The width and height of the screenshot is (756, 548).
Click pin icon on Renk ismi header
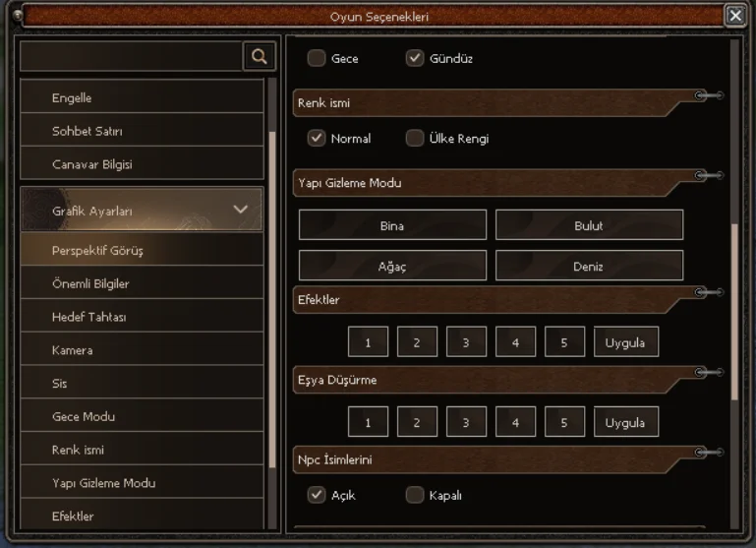[709, 95]
